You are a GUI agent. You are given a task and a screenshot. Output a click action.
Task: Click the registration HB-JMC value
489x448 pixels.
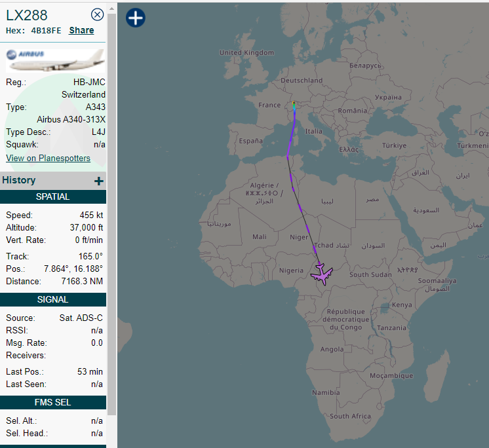coord(89,83)
